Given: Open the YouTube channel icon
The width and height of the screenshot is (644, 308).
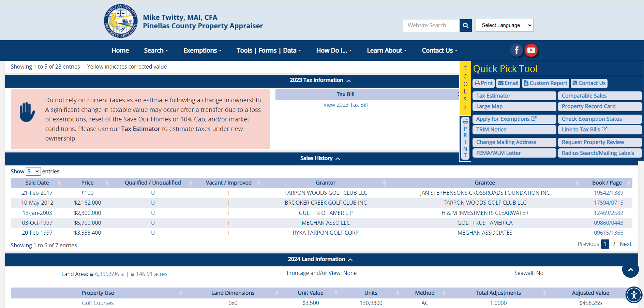Looking at the screenshot, I should point(531,50).
